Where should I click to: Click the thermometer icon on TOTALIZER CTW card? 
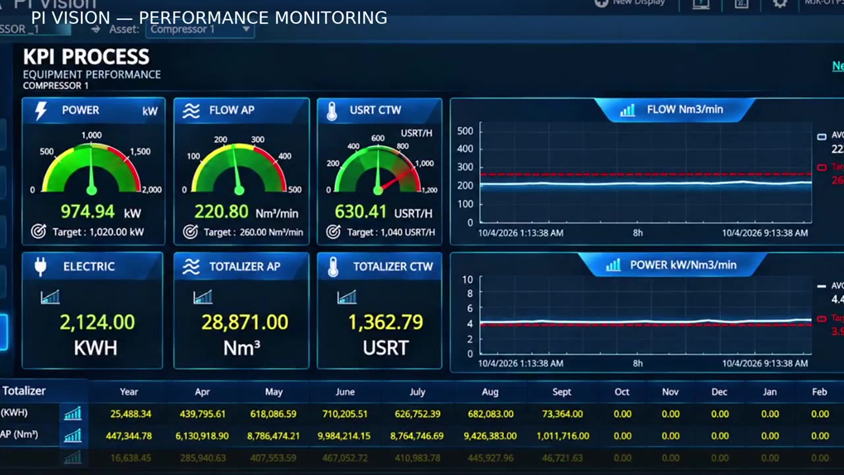click(333, 267)
